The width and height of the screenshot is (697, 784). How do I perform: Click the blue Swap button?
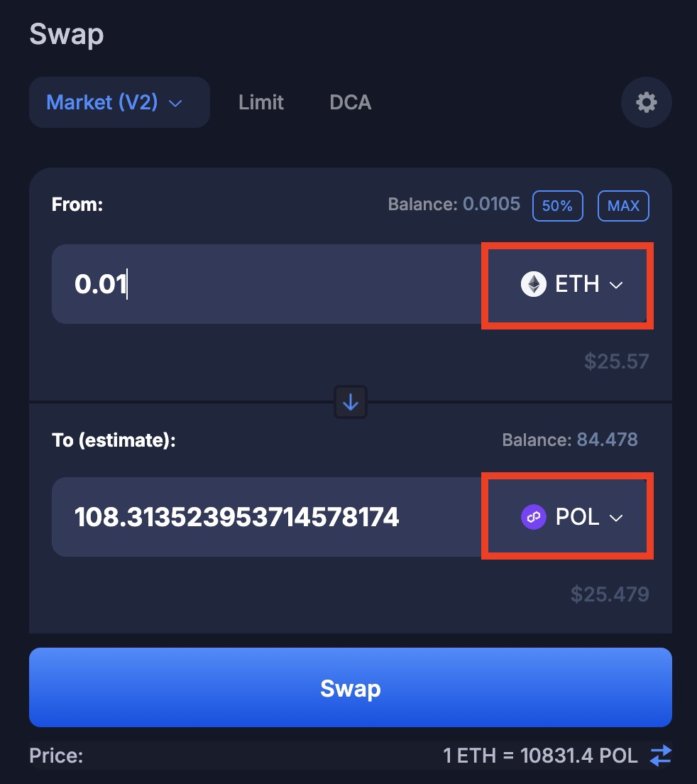350,687
